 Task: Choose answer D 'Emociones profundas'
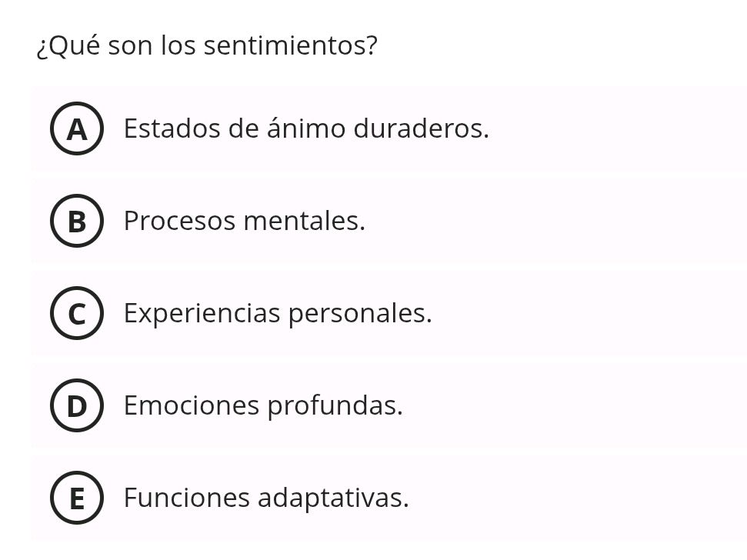pos(263,406)
